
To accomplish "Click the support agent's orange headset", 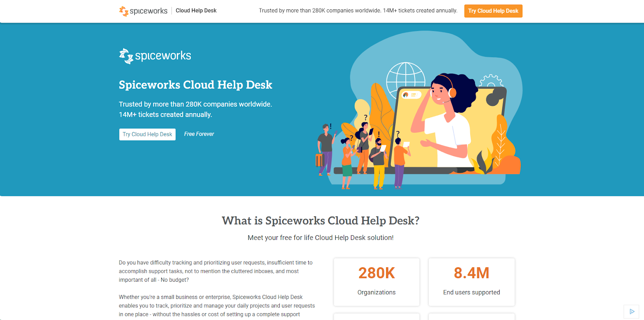I will pyautogui.click(x=452, y=92).
